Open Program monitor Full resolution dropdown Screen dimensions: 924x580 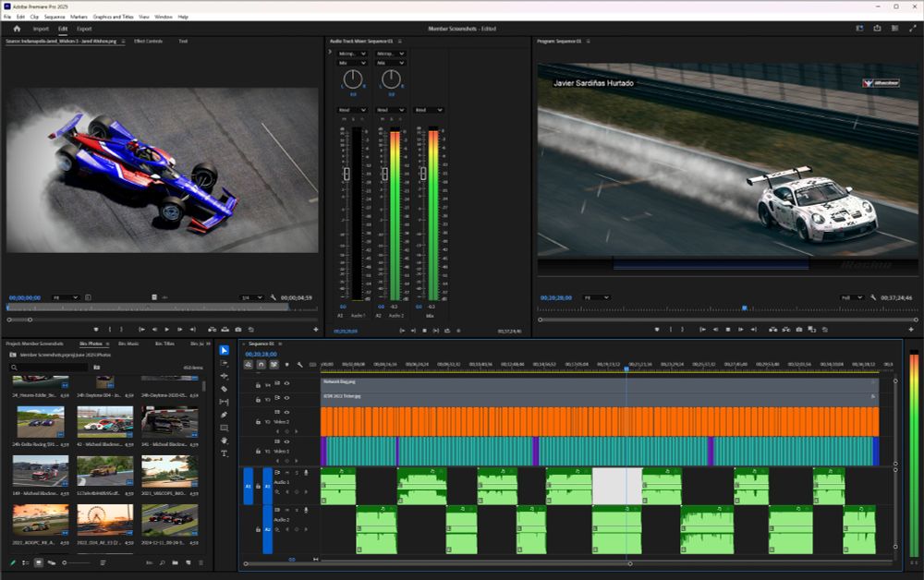[852, 298]
